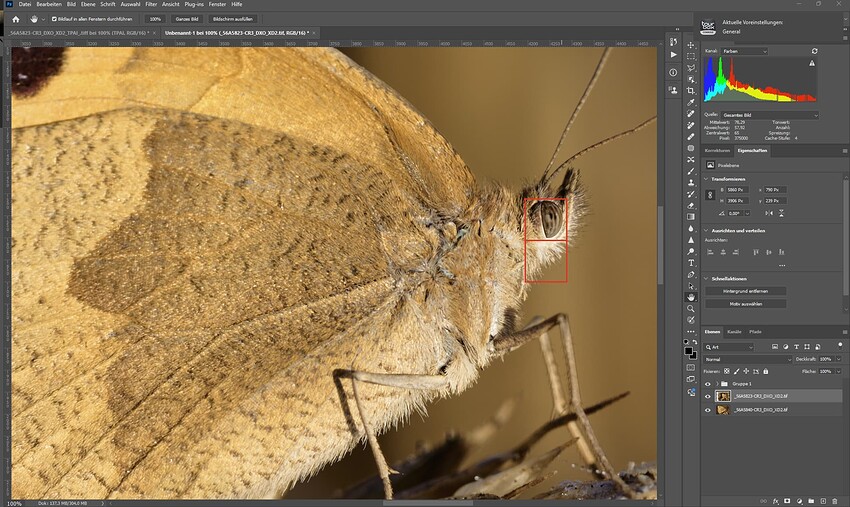Select the Text tool
This screenshot has width=850, height=507.
691,263
